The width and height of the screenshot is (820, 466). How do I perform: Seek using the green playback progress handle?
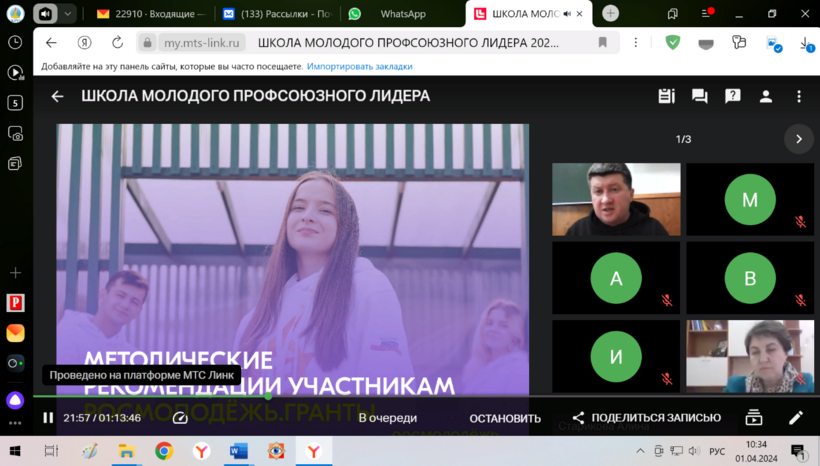(x=268, y=396)
